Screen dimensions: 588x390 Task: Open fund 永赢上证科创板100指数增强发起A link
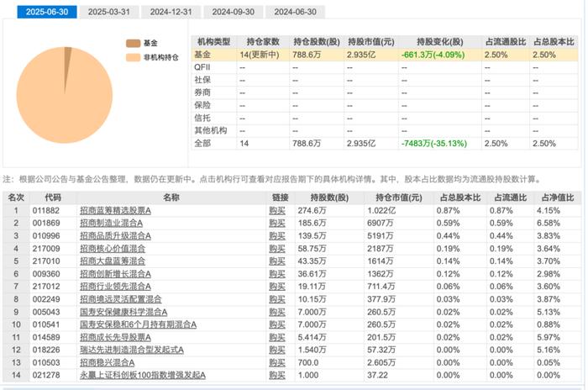click(143, 375)
